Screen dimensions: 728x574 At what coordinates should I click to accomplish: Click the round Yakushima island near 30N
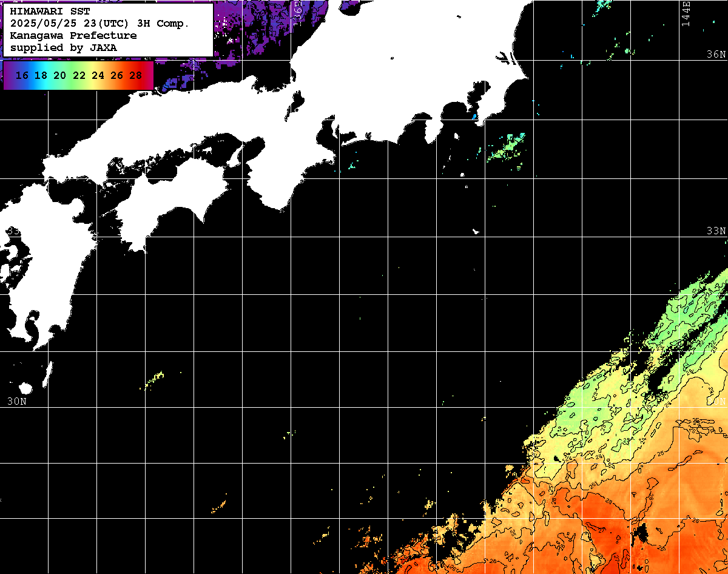pyautogui.click(x=25, y=388)
